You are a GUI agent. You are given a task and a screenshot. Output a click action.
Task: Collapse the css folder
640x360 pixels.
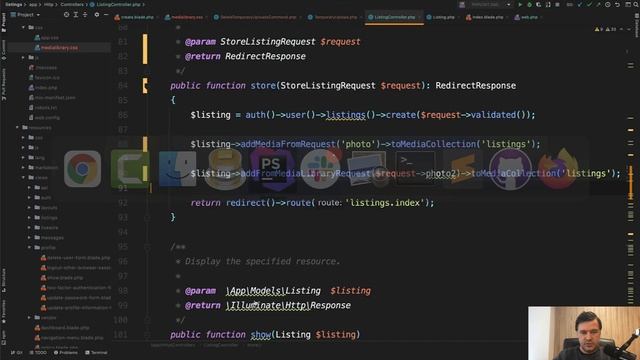coord(23,27)
